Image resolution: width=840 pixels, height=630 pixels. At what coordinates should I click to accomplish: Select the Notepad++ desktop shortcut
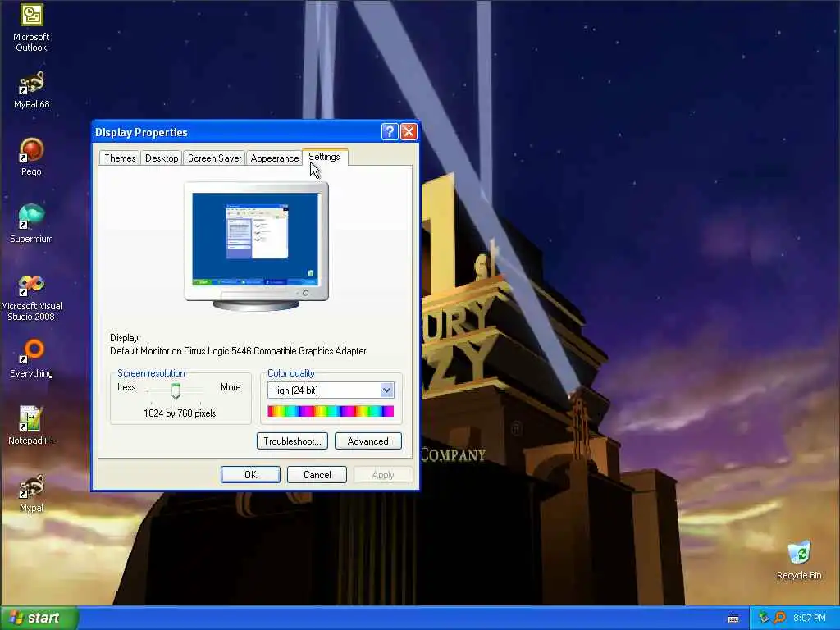pyautogui.click(x=31, y=426)
